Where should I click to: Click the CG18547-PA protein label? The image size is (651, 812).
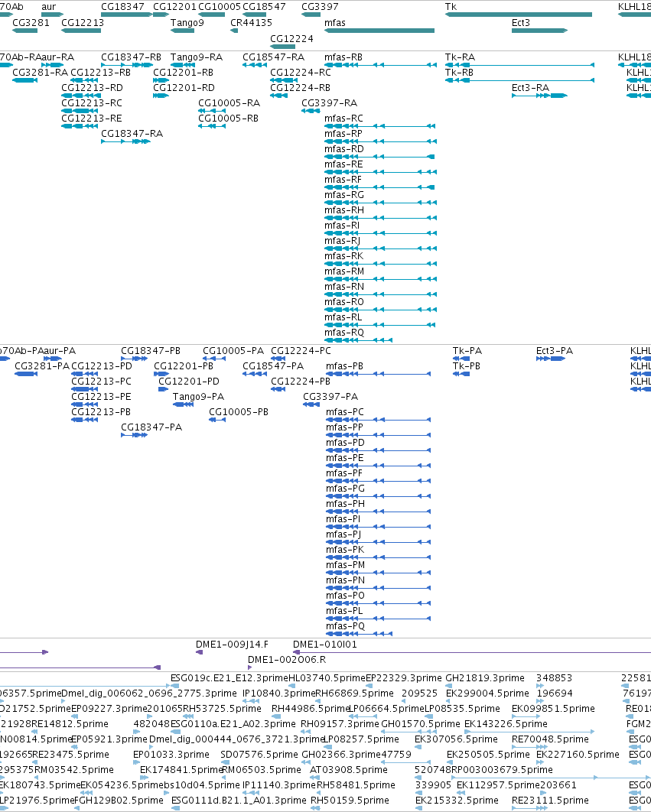pos(273,366)
